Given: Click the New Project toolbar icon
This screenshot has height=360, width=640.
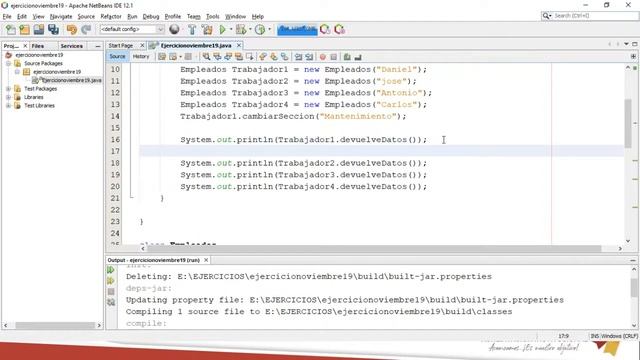Looking at the screenshot, I should pyautogui.click(x=24, y=29).
